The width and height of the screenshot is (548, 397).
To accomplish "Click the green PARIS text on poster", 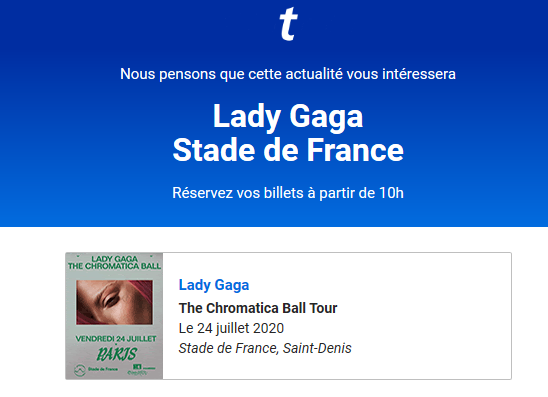I will pos(116,354).
